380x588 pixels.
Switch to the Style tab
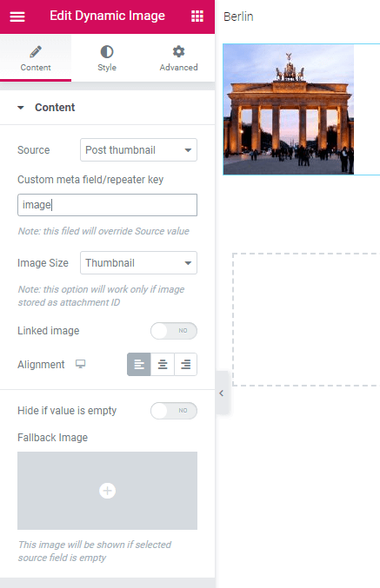(107, 58)
